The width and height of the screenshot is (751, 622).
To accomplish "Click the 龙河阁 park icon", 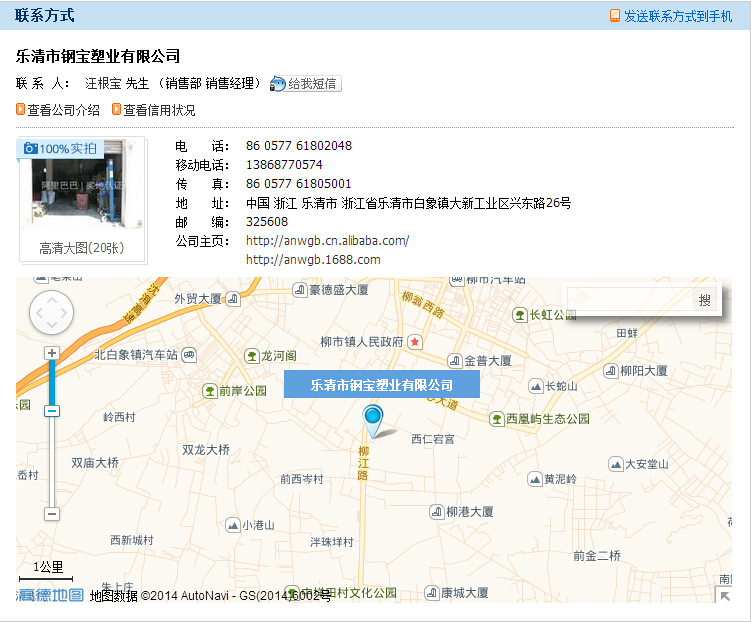I will [x=252, y=356].
